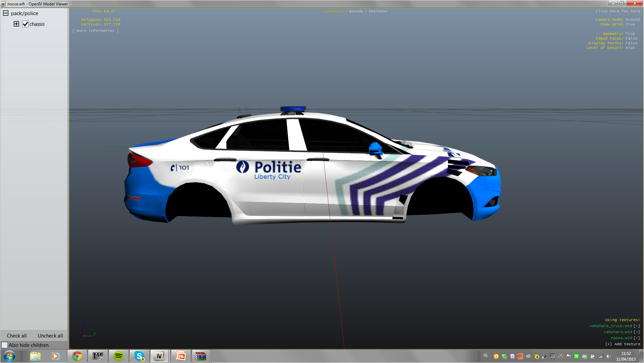
Task: Click the NL language indicator
Action: click(x=486, y=355)
